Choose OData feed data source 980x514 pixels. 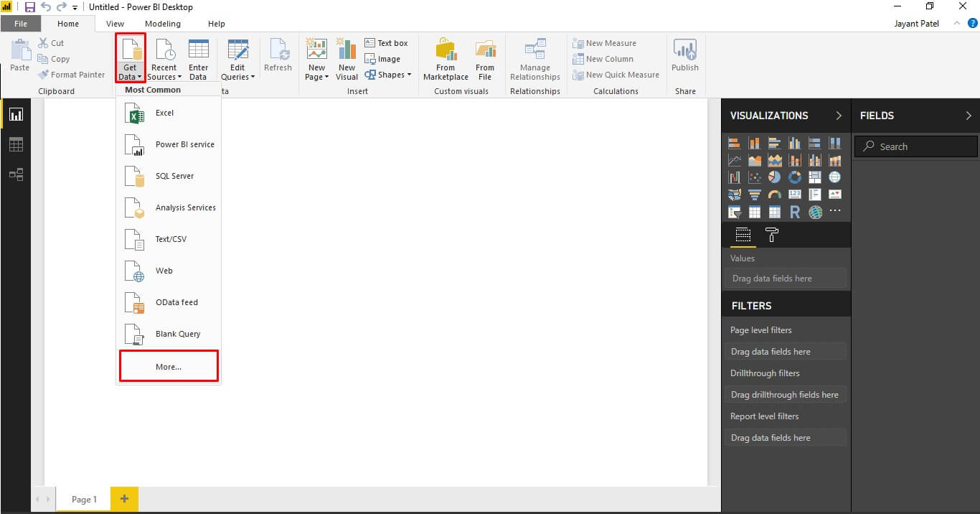[169, 302]
